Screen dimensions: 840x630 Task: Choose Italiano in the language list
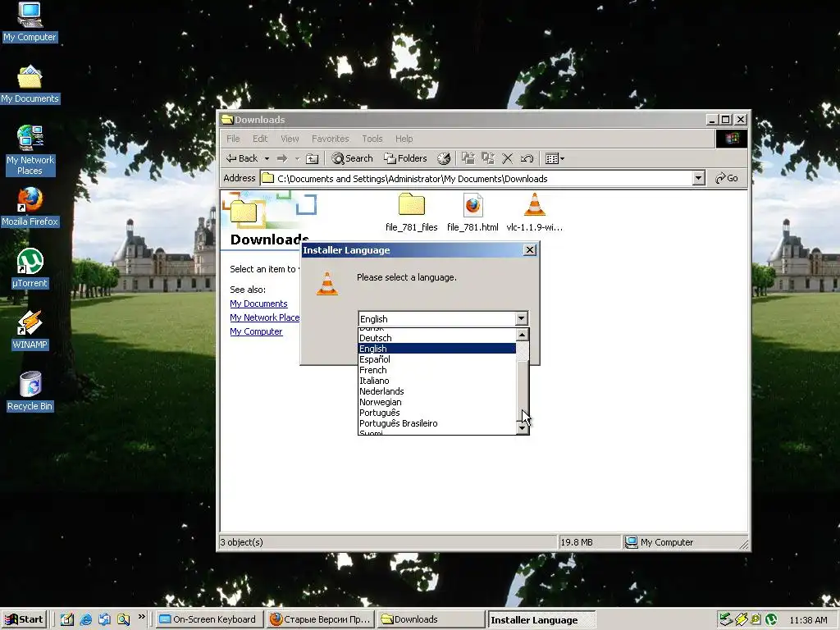point(436,381)
